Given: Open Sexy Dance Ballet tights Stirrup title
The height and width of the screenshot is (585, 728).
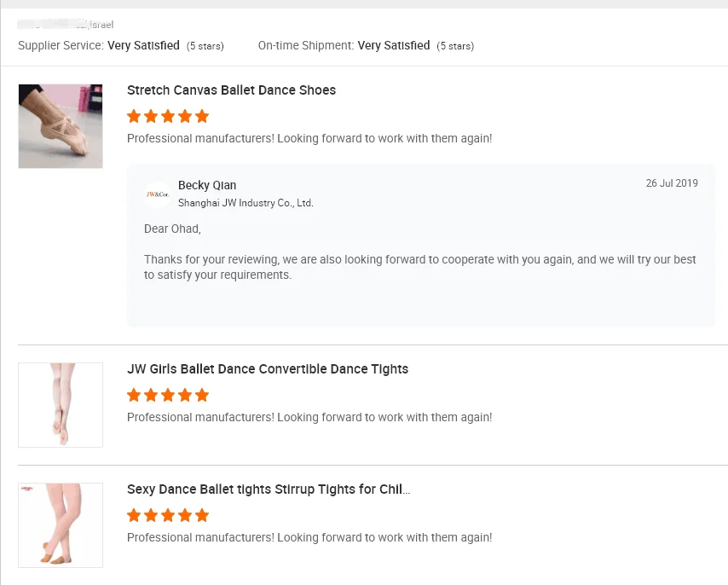Looking at the screenshot, I should click(269, 489).
